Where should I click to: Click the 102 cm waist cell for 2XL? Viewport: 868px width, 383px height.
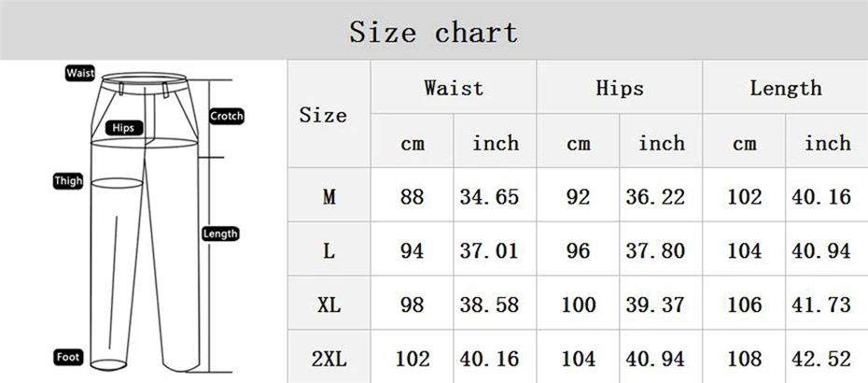412,359
